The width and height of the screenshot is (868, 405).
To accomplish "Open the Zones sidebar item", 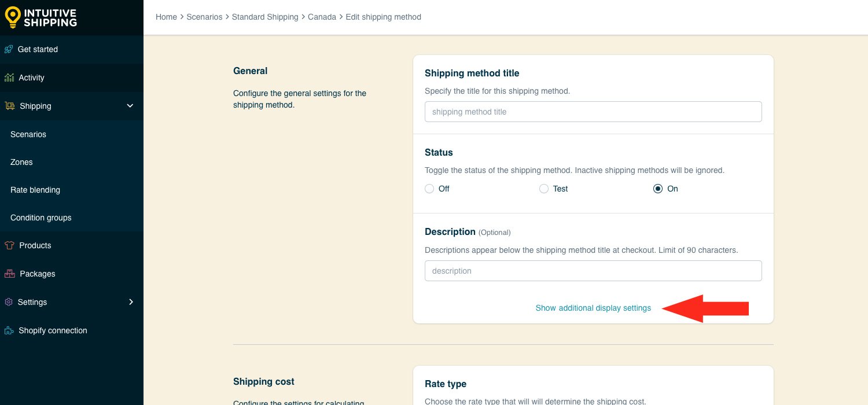I will 72,162.
